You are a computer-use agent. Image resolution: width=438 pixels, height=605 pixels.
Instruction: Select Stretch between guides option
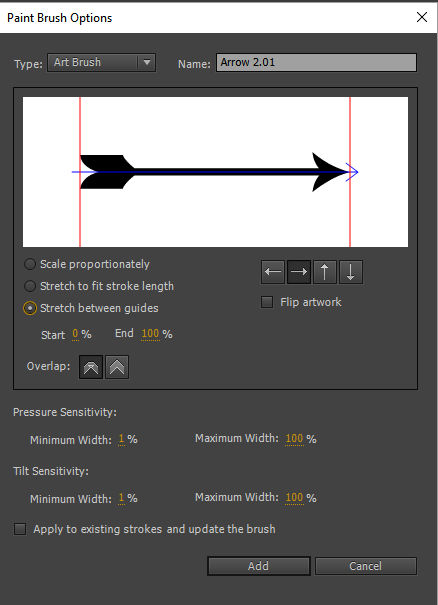30,308
